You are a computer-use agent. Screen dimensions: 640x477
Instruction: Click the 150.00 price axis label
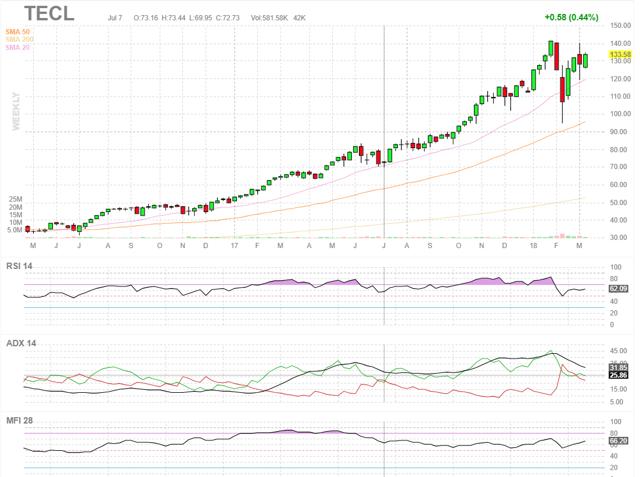[621, 25]
